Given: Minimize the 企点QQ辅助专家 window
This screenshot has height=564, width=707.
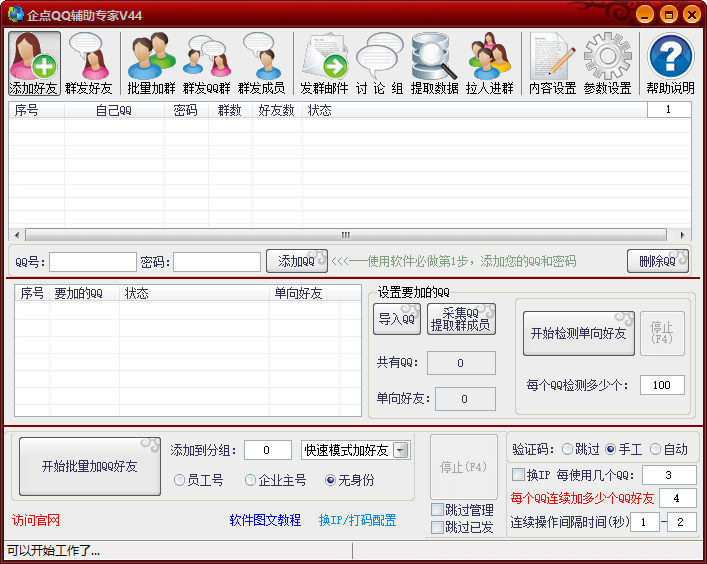Looking at the screenshot, I should (x=645, y=14).
